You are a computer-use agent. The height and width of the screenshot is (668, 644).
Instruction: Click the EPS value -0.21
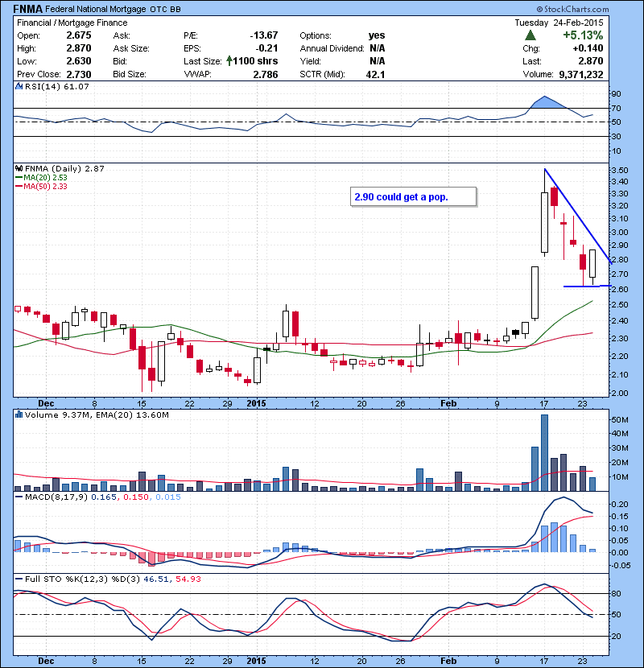point(266,48)
